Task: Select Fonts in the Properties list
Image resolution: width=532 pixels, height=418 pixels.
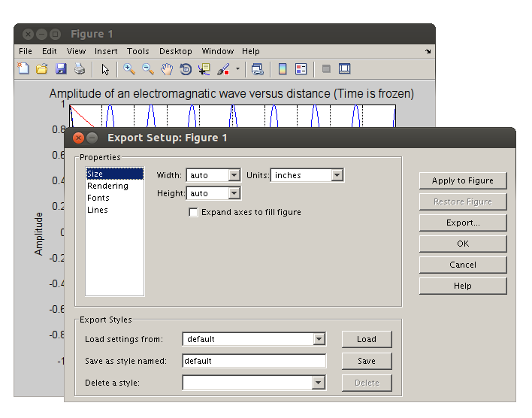Action: tap(115, 198)
